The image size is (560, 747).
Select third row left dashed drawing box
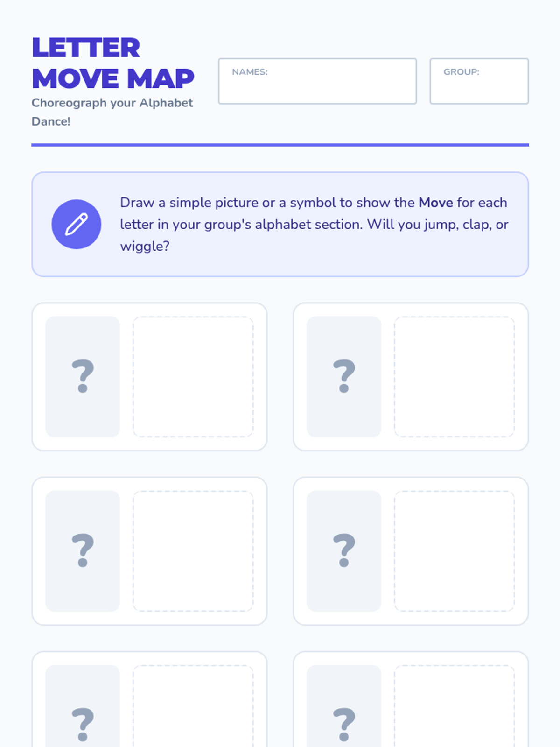[193, 706]
